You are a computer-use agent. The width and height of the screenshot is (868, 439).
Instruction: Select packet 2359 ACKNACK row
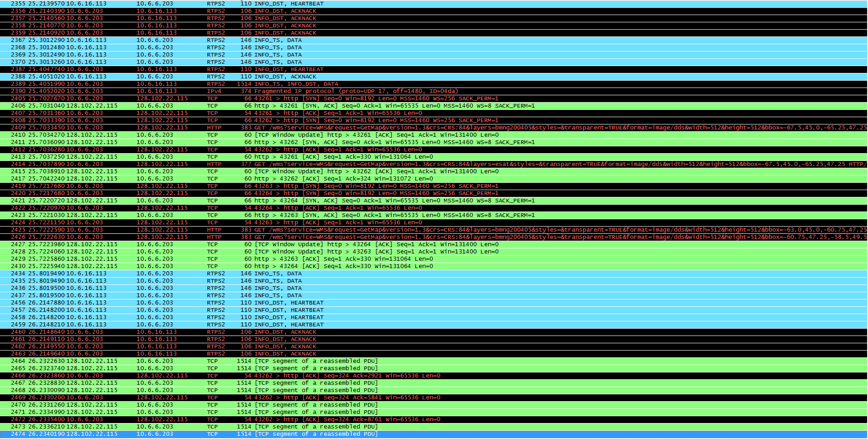pyautogui.click(x=434, y=33)
